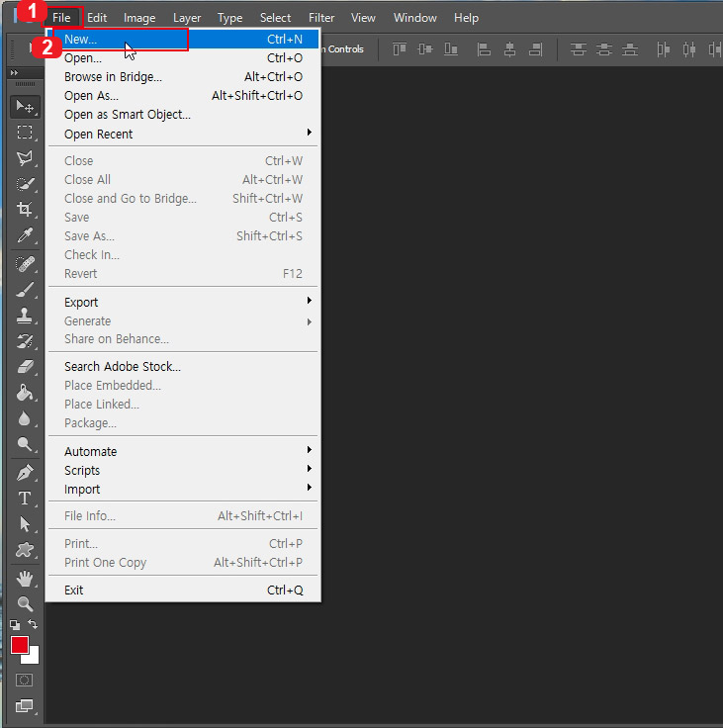Viewport: 723px width, 728px height.
Task: Select the Quick Selection tool
Action: coord(25,184)
